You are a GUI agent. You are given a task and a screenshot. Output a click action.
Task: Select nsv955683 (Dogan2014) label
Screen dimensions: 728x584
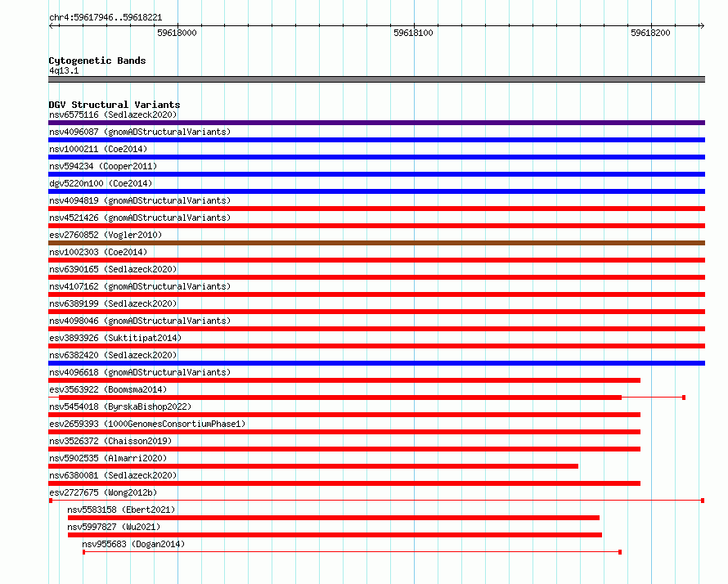[x=133, y=544]
